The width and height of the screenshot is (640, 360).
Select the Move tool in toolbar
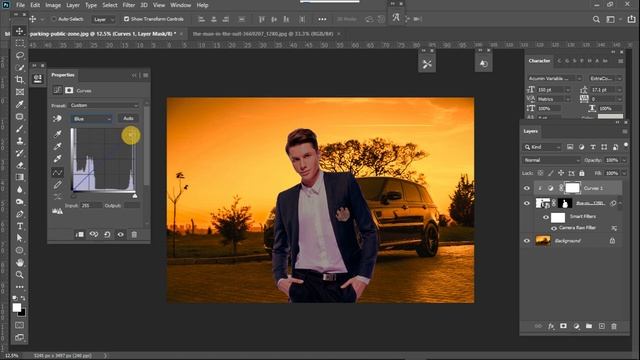pos(20,31)
